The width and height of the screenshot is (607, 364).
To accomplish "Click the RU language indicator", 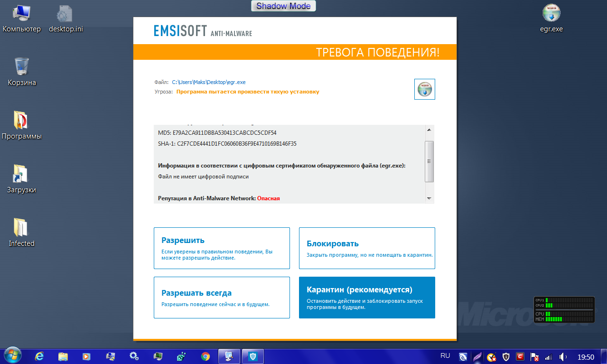I will [445, 355].
